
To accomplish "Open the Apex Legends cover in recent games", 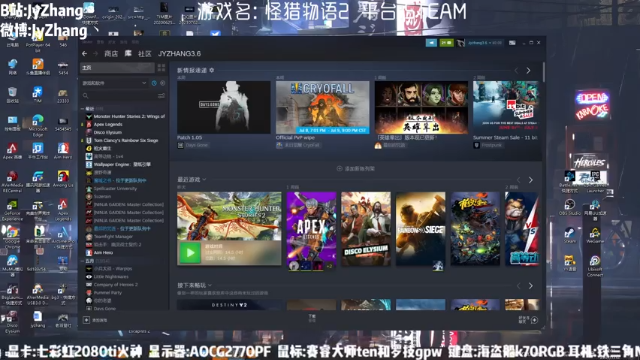I will tap(311, 229).
